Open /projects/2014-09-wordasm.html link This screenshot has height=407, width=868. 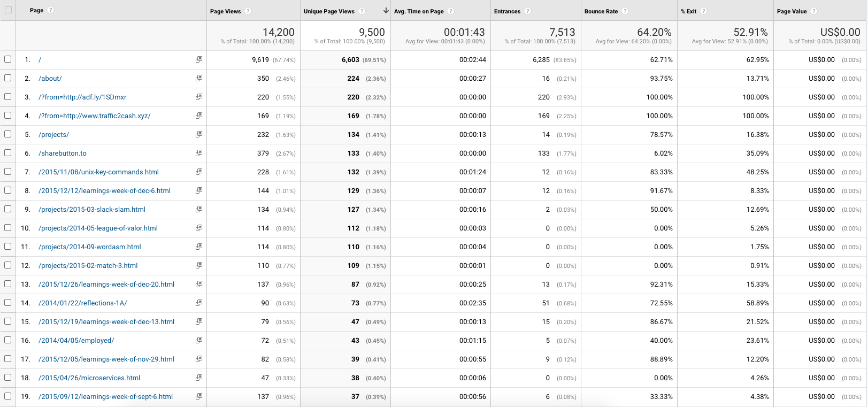coord(90,247)
